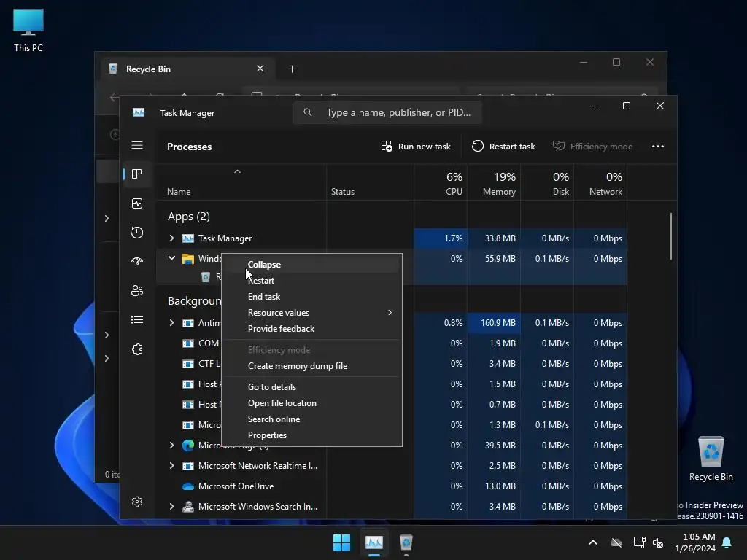Open the Services page puzzle icon
Image resolution: width=747 pixels, height=560 pixels.
(137, 349)
